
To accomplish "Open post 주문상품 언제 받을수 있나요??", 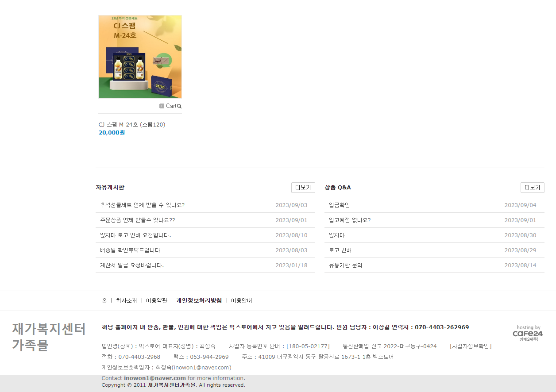I will coord(137,220).
